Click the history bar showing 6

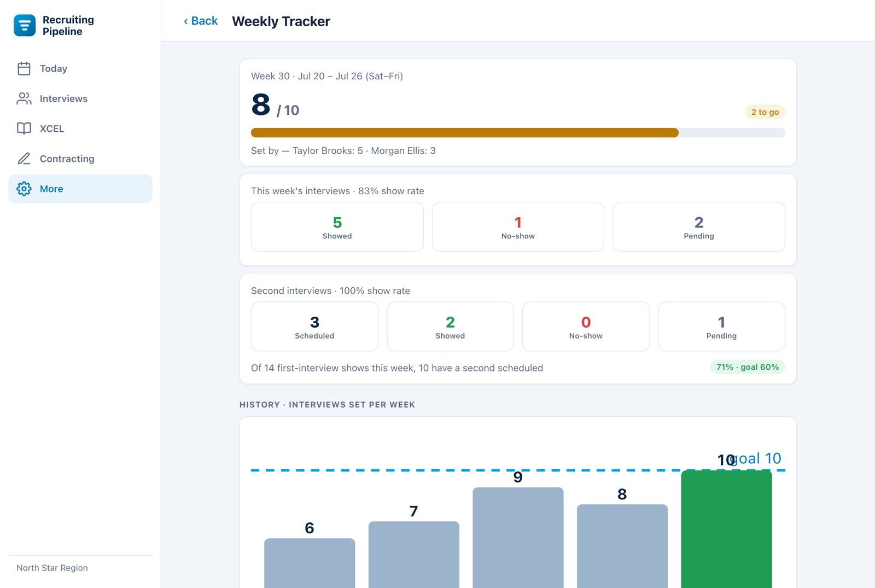310,563
